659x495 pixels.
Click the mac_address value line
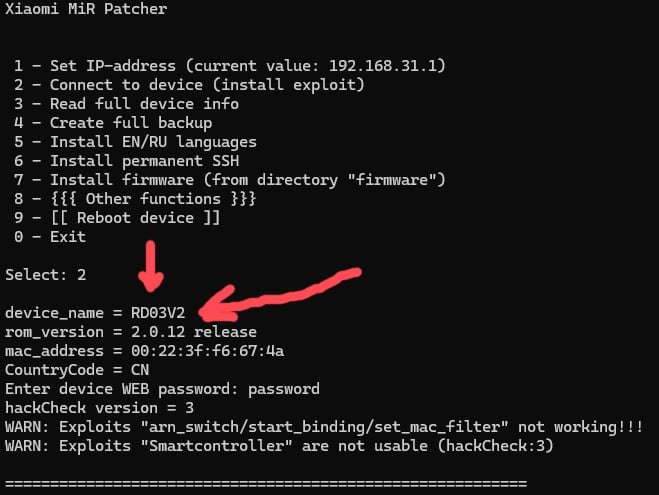[144, 351]
